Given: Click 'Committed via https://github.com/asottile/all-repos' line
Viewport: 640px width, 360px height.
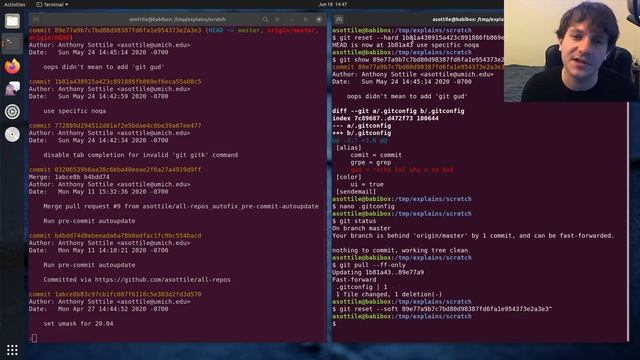Looking at the screenshot, I should [137, 280].
